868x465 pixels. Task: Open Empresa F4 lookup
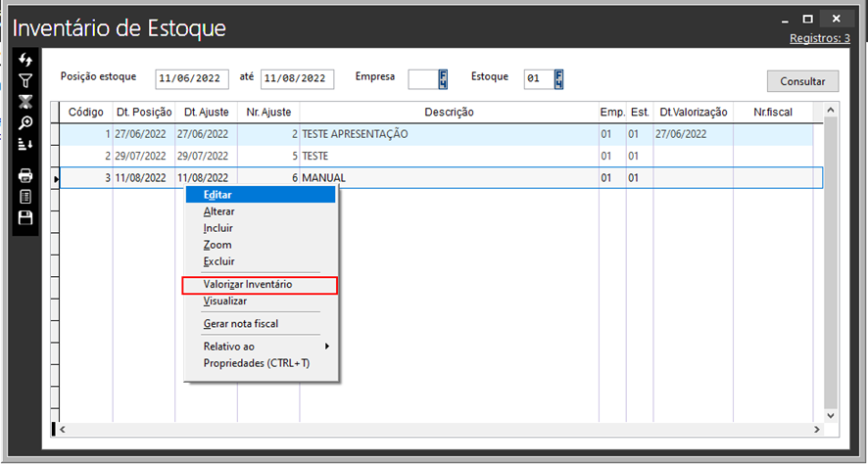pos(443,78)
